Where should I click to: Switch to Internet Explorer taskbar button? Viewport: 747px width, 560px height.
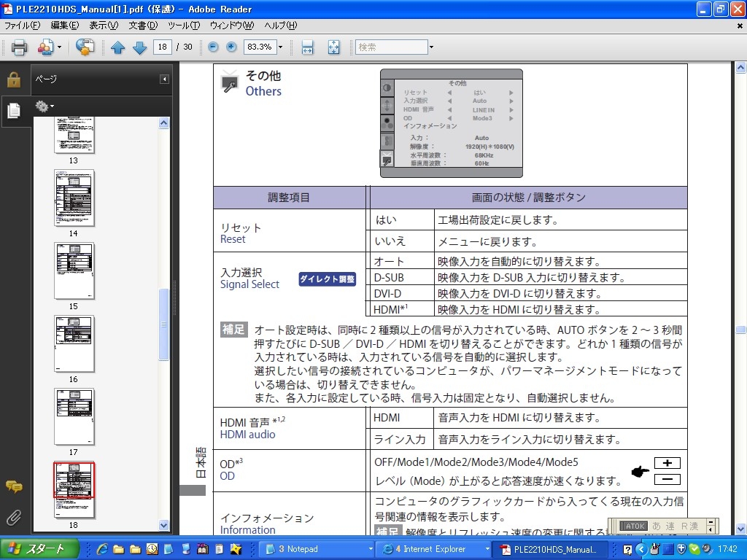click(430, 549)
